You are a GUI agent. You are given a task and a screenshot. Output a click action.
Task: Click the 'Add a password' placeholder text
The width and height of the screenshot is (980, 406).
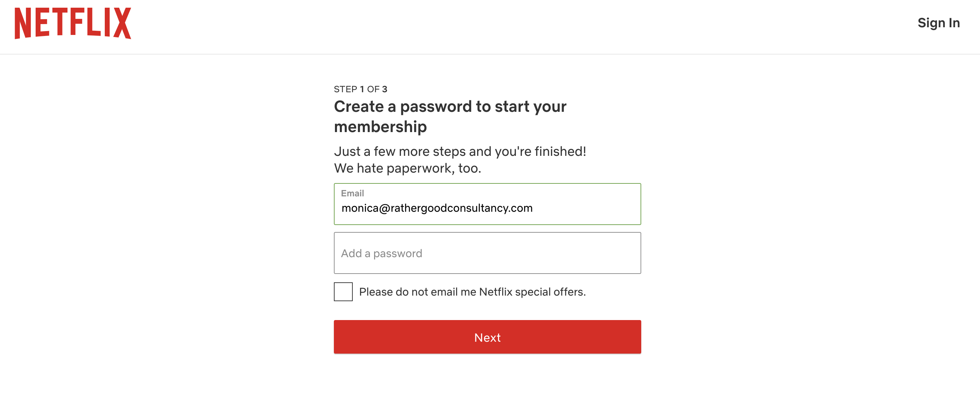coord(381,253)
